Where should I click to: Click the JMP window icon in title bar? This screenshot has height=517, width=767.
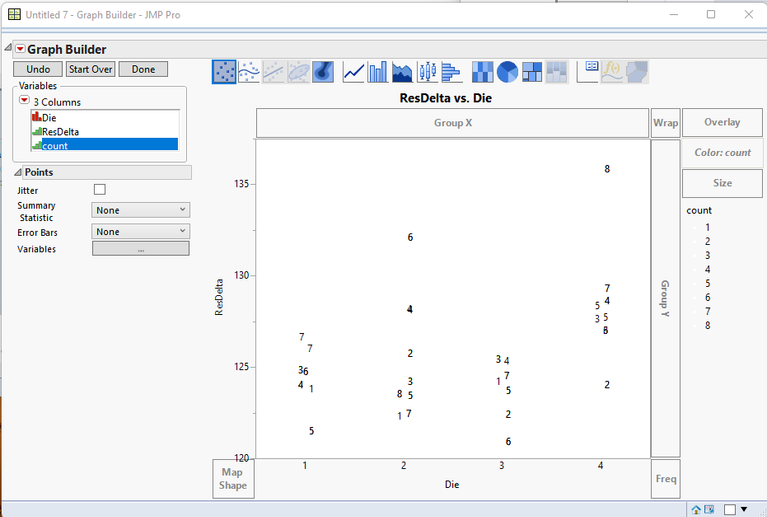14,15
